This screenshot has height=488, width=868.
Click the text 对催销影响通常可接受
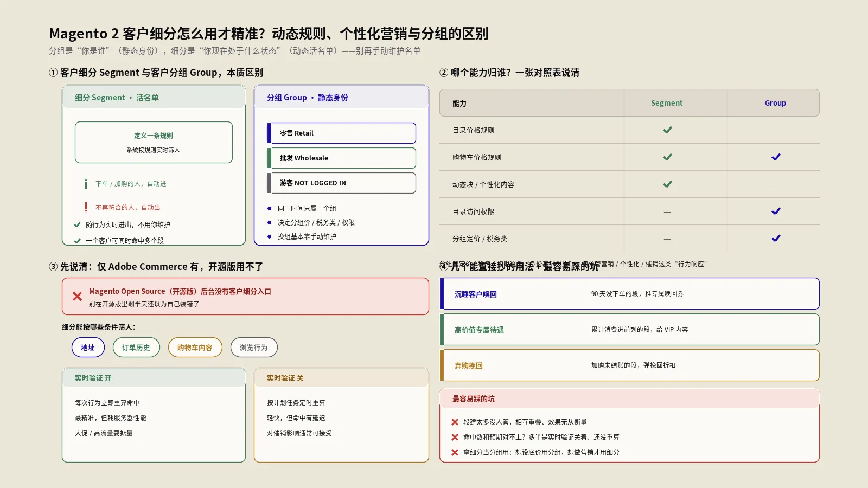(299, 433)
